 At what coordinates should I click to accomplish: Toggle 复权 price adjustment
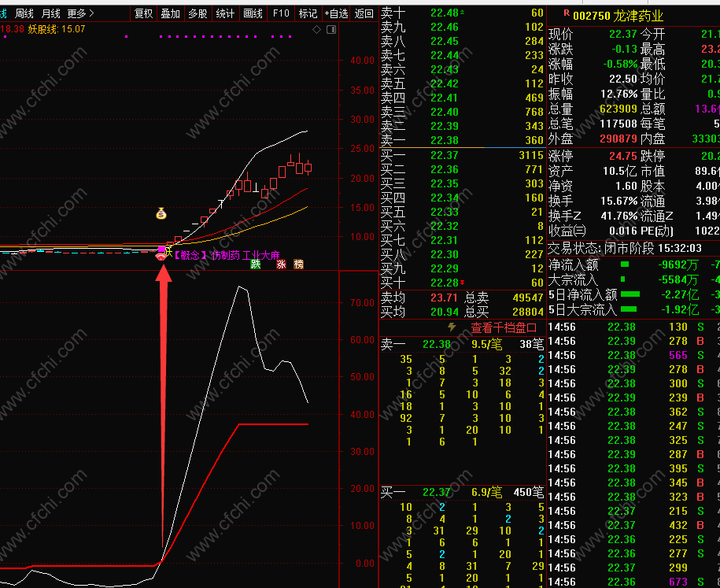(144, 14)
